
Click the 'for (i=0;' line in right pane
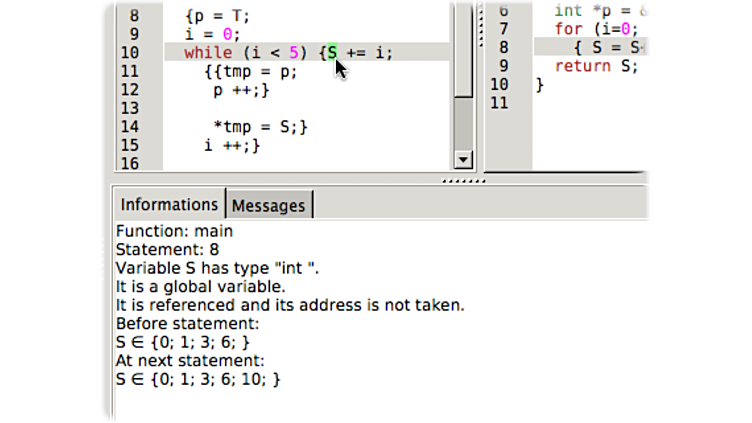[x=596, y=29]
